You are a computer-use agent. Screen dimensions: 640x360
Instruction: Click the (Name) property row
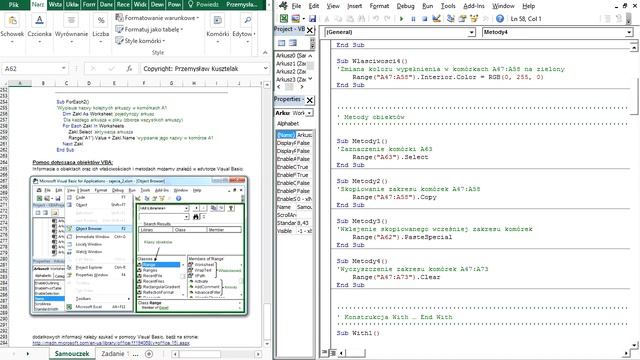[x=294, y=135]
